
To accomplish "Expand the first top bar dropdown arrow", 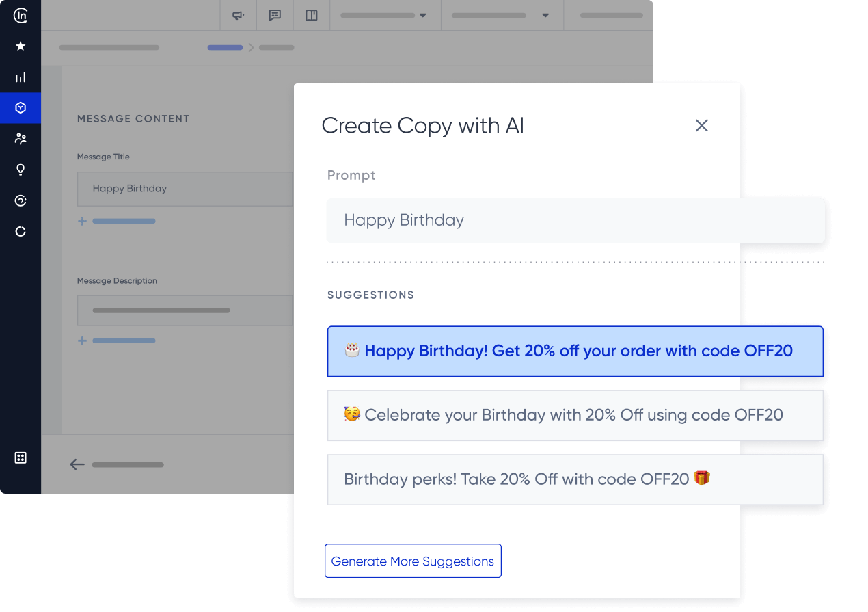I will 422,16.
